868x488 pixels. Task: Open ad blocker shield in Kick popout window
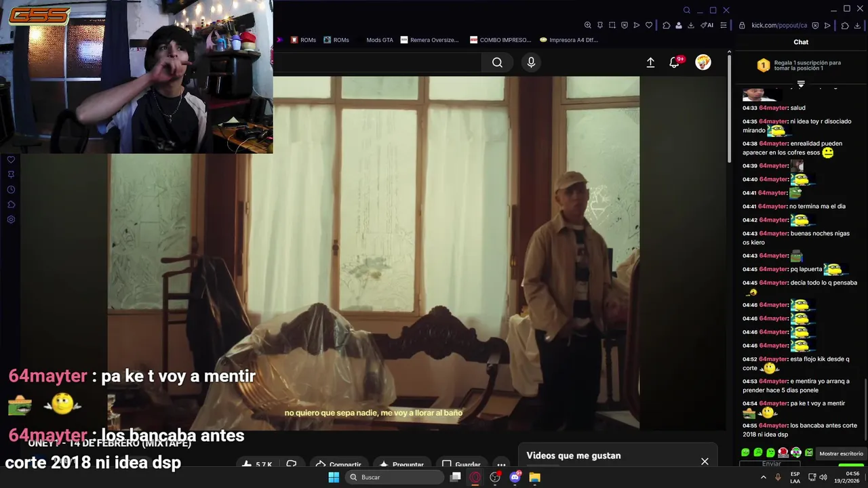[x=815, y=25]
